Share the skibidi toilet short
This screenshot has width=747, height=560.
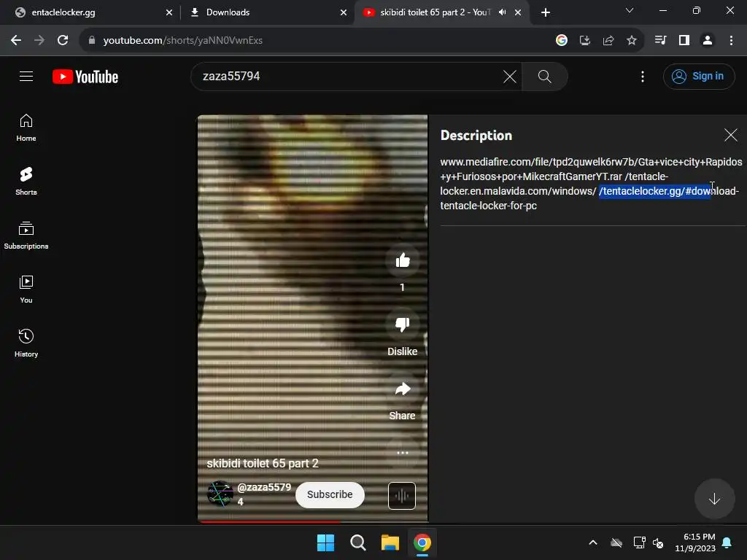pyautogui.click(x=403, y=389)
